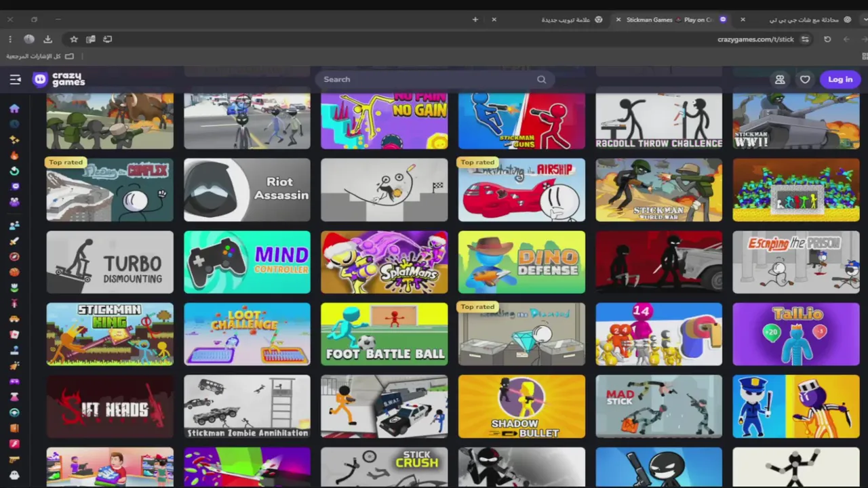Open the Turbo Dismounting game

[110, 262]
